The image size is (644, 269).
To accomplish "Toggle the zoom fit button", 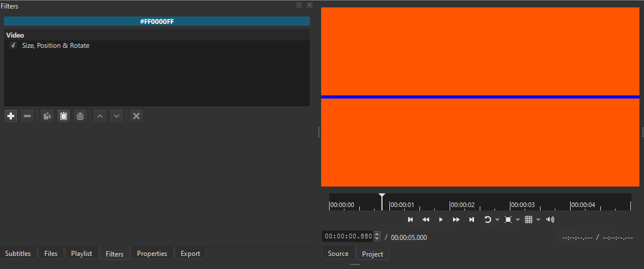I will coord(508,220).
